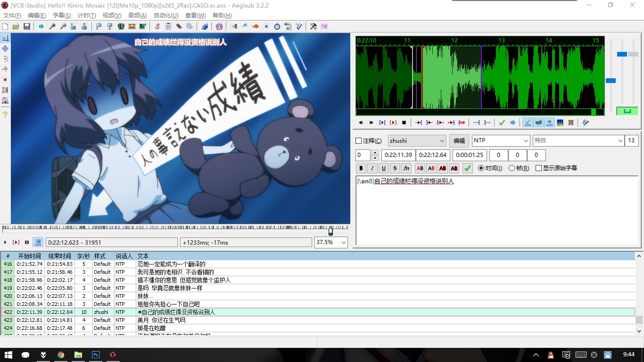644x362 pixels.
Task: Toggle spectrum analyzer display mode
Action: tap(560, 123)
